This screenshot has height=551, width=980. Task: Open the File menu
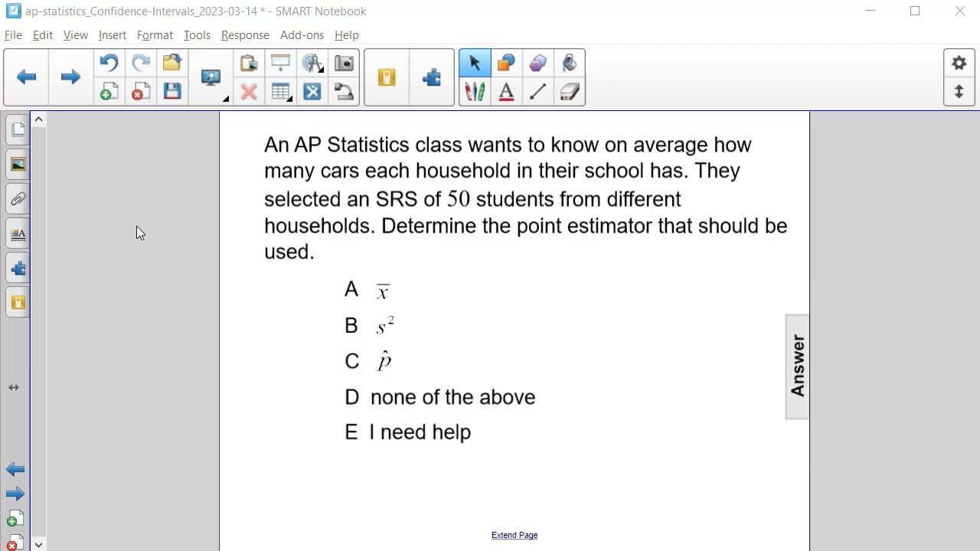coord(13,35)
